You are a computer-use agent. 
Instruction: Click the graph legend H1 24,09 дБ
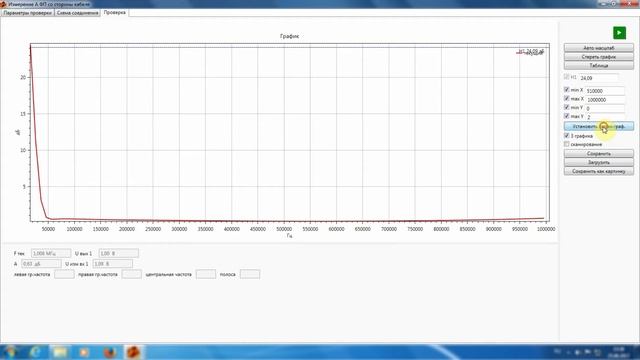(530, 52)
